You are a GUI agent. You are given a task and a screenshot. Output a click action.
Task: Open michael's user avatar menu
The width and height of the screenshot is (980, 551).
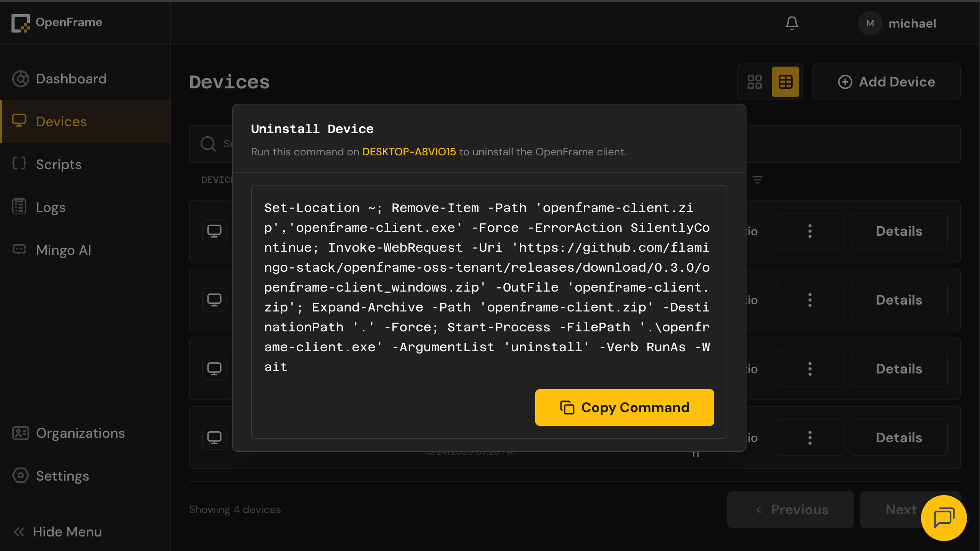click(x=870, y=23)
